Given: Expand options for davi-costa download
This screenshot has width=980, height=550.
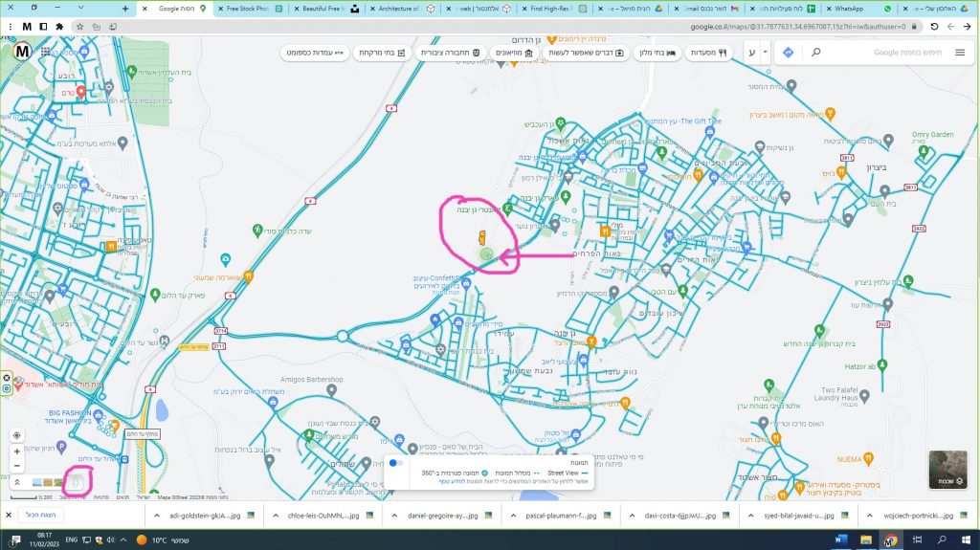Looking at the screenshot, I should tap(632, 516).
